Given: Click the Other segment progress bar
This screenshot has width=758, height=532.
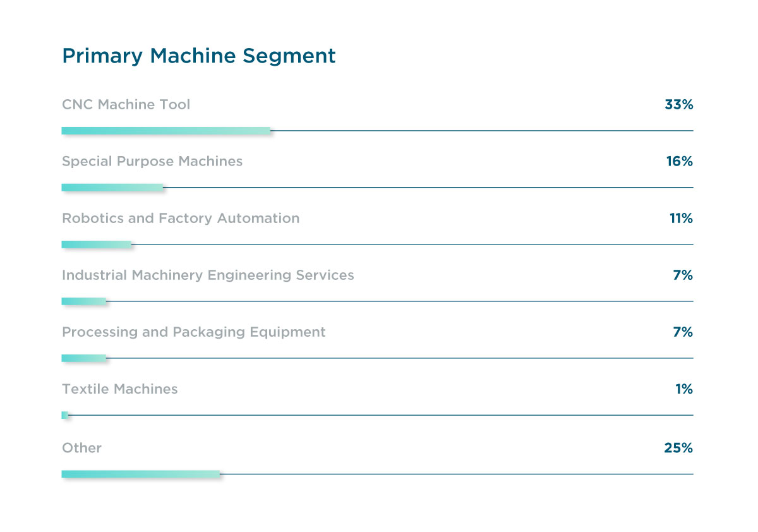Looking at the screenshot, I should (x=141, y=474).
